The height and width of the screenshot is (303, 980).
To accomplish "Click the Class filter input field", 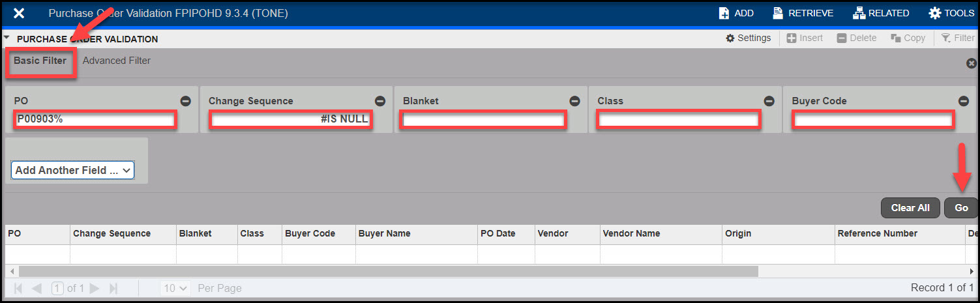I will (677, 120).
